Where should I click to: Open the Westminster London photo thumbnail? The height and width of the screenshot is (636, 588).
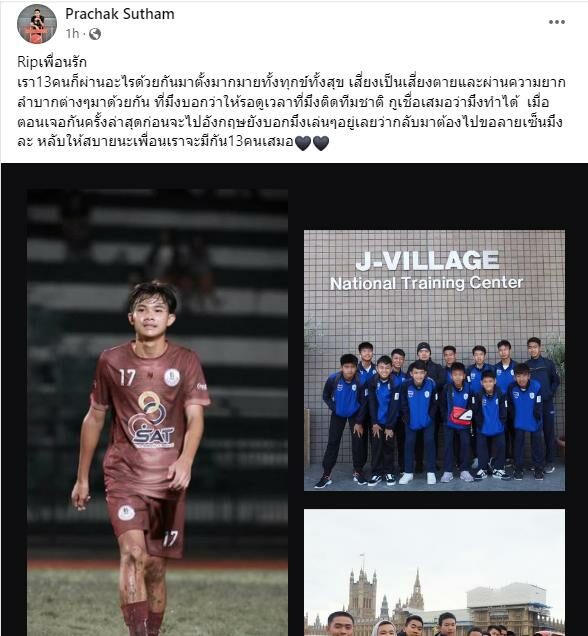coord(434,572)
